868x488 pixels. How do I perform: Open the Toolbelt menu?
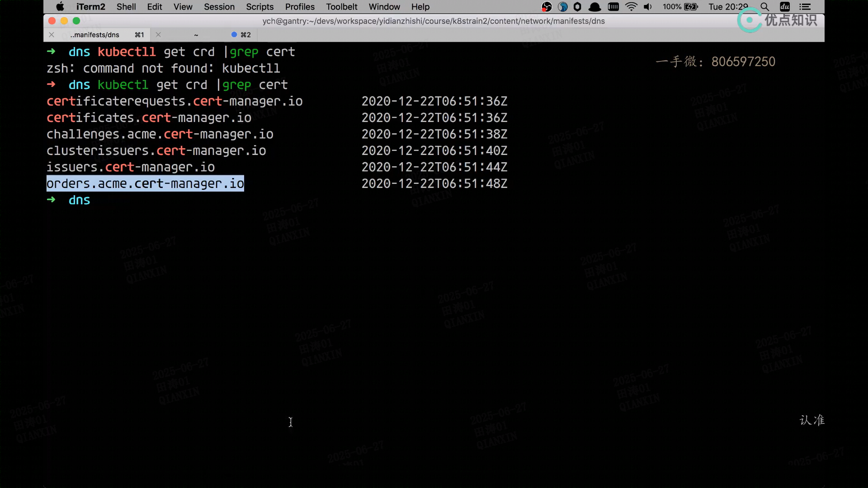click(x=341, y=7)
